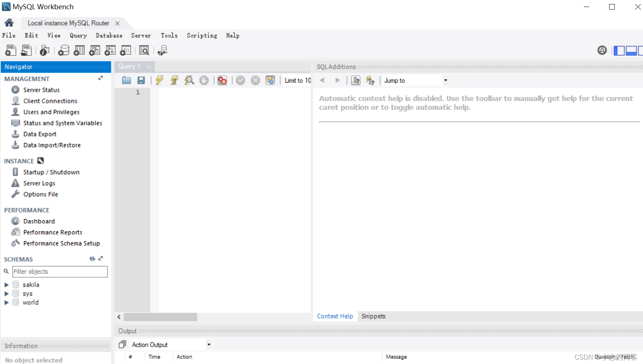Open Users and Privileges
This screenshot has height=364, width=643.
51,112
